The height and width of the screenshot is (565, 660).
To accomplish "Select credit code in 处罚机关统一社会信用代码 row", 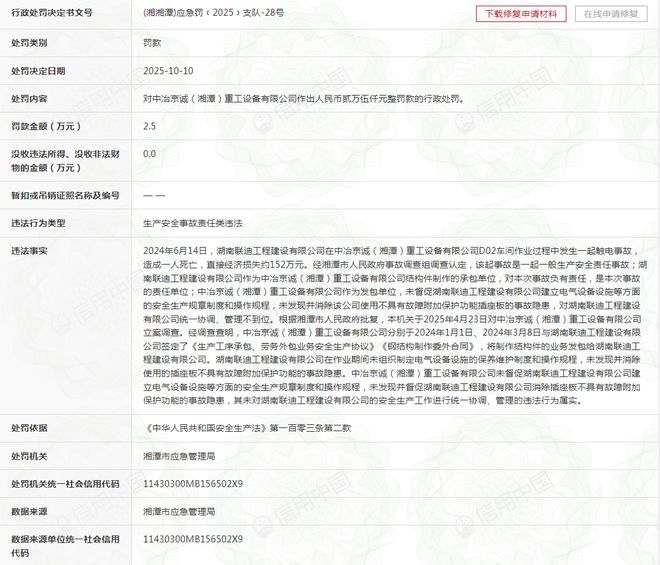I will (193, 484).
